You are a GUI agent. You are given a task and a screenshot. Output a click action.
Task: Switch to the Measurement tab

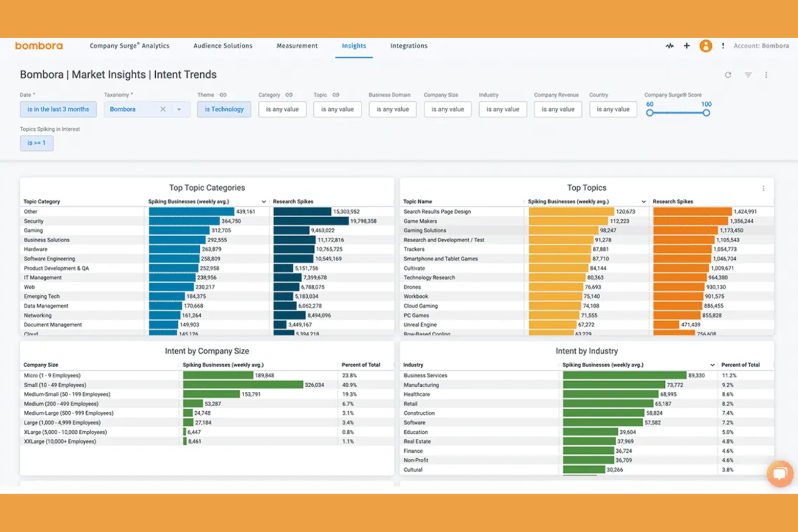[x=297, y=46]
